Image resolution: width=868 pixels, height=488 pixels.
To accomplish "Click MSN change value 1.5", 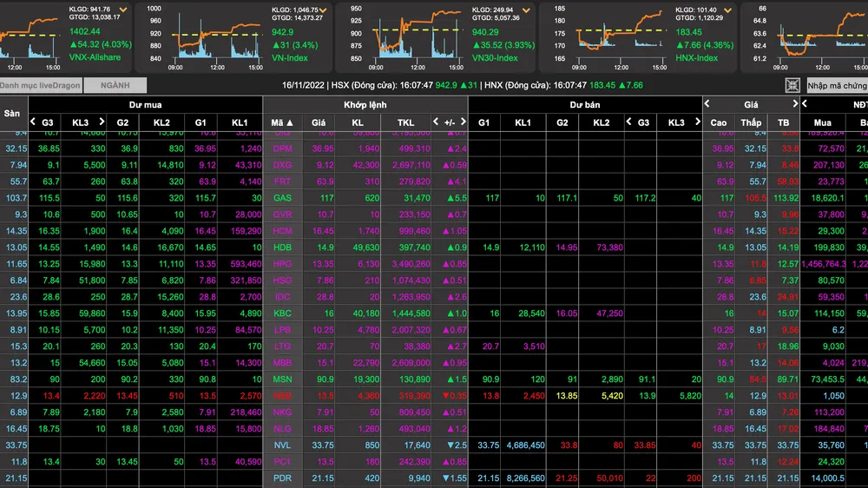I will click(x=457, y=379).
